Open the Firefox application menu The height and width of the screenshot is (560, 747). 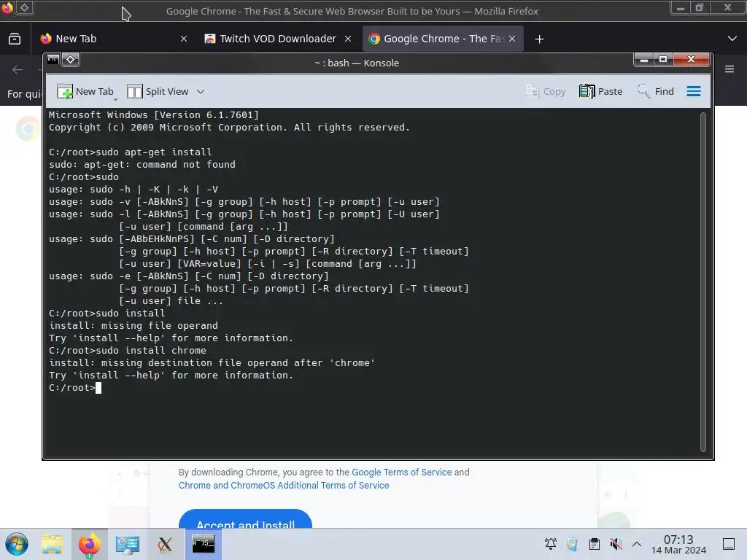click(x=729, y=69)
